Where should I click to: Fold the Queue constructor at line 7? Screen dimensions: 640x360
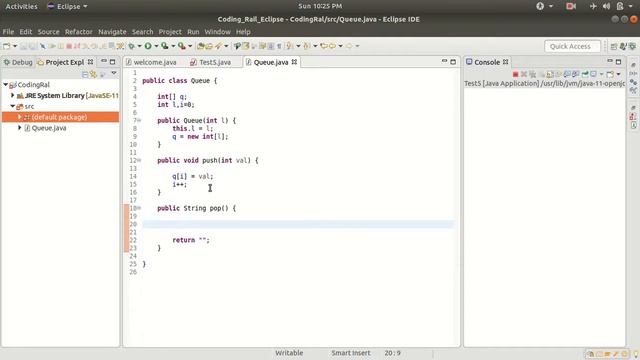(x=139, y=120)
